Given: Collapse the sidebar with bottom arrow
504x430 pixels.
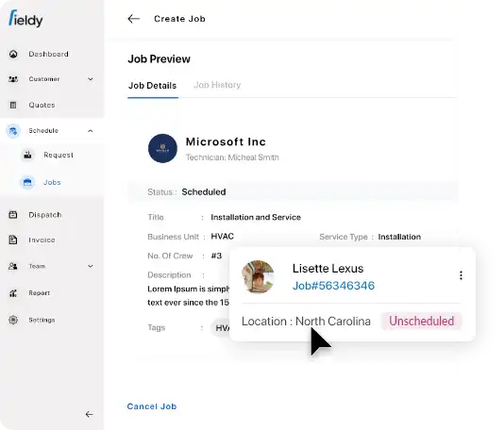Looking at the screenshot, I should tap(90, 414).
